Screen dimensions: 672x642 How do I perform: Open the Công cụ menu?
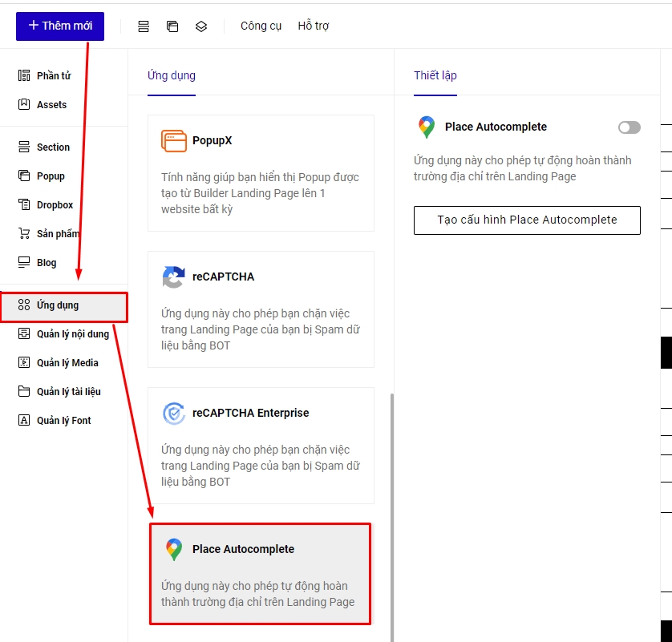tap(261, 26)
